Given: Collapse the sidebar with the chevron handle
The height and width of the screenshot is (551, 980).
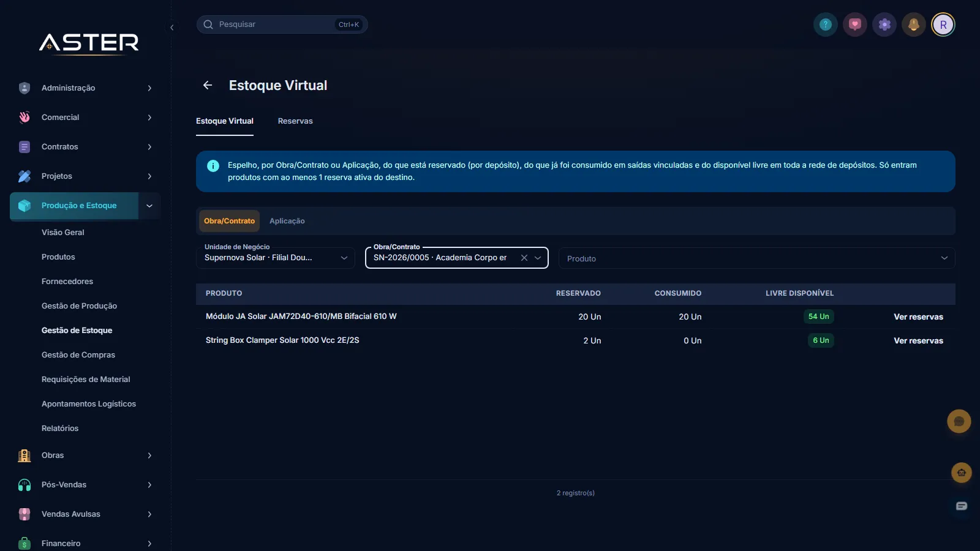Looking at the screenshot, I should [x=172, y=28].
